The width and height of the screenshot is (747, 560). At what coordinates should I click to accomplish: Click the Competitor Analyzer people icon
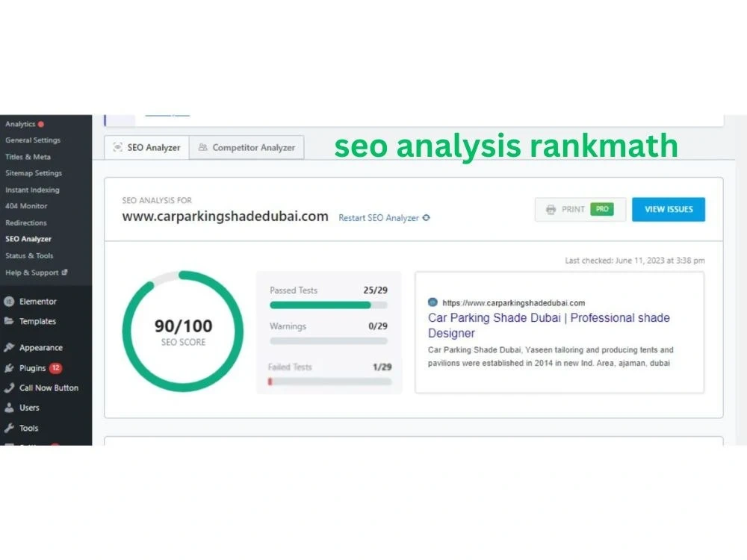(x=203, y=147)
